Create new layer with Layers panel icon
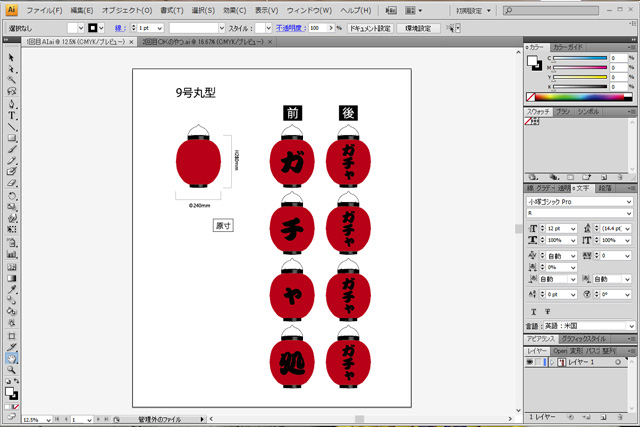 pos(603,417)
